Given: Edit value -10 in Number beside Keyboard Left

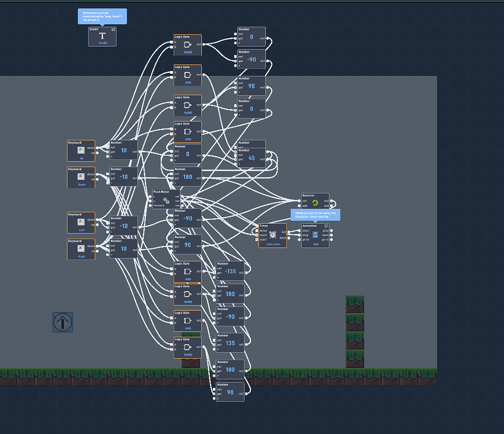Looking at the screenshot, I should (124, 226).
